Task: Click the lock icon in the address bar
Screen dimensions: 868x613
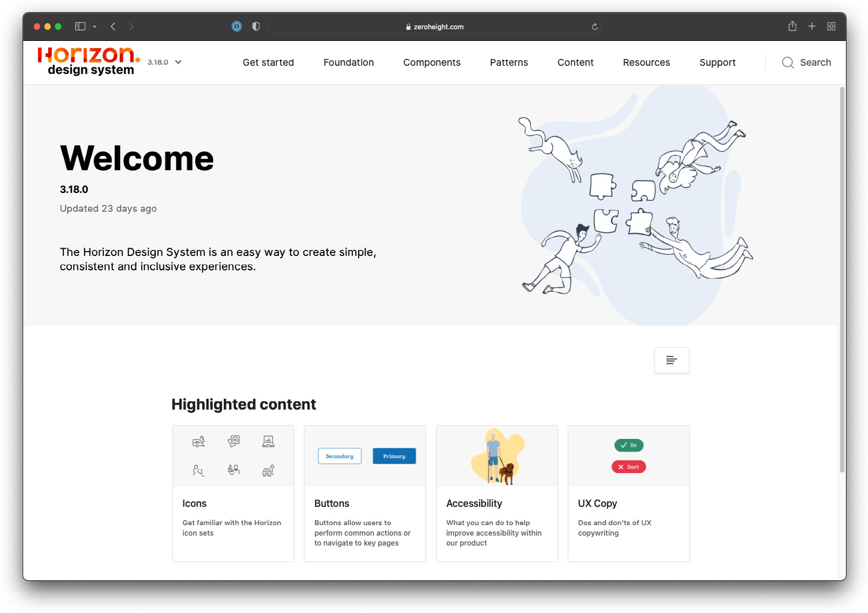Action: pyautogui.click(x=408, y=27)
